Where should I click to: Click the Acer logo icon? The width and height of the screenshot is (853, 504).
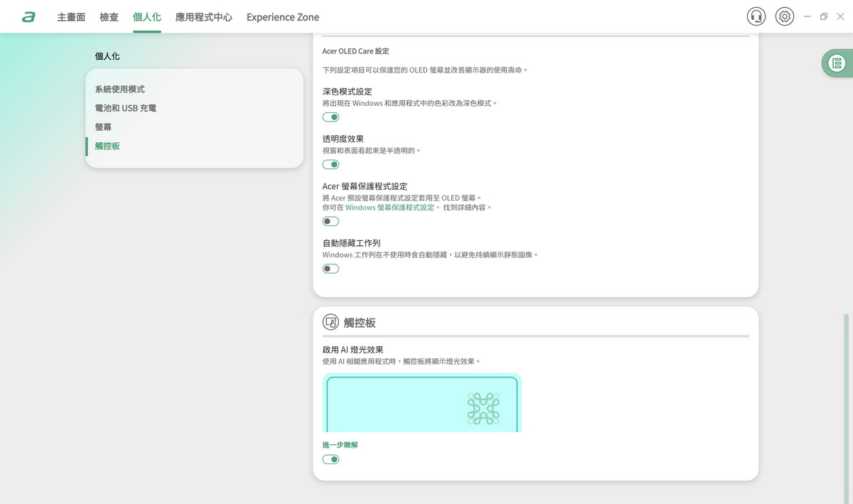point(28,16)
